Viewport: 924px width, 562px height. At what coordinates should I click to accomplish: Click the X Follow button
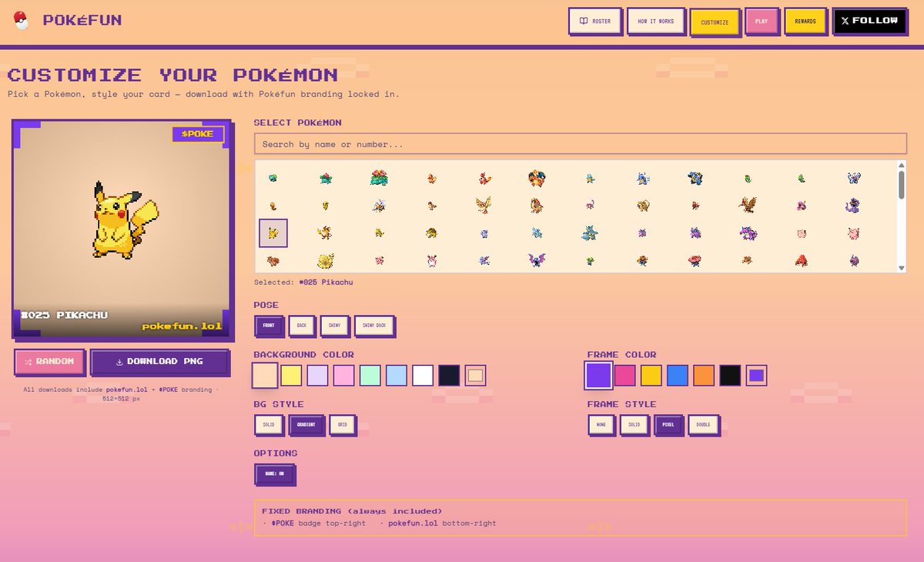coord(869,21)
